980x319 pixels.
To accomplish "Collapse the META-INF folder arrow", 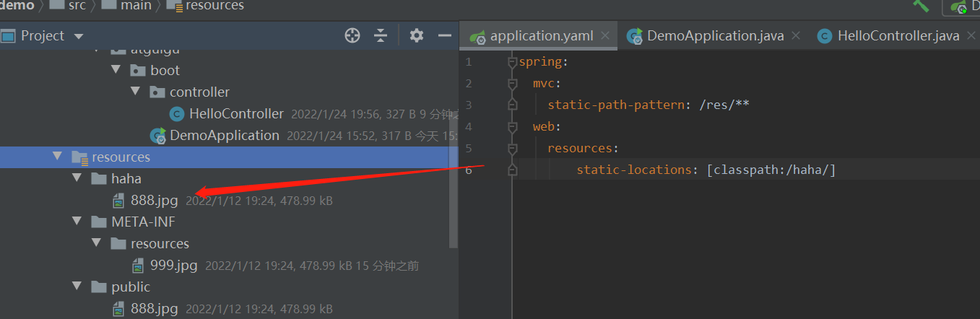I will [x=77, y=222].
